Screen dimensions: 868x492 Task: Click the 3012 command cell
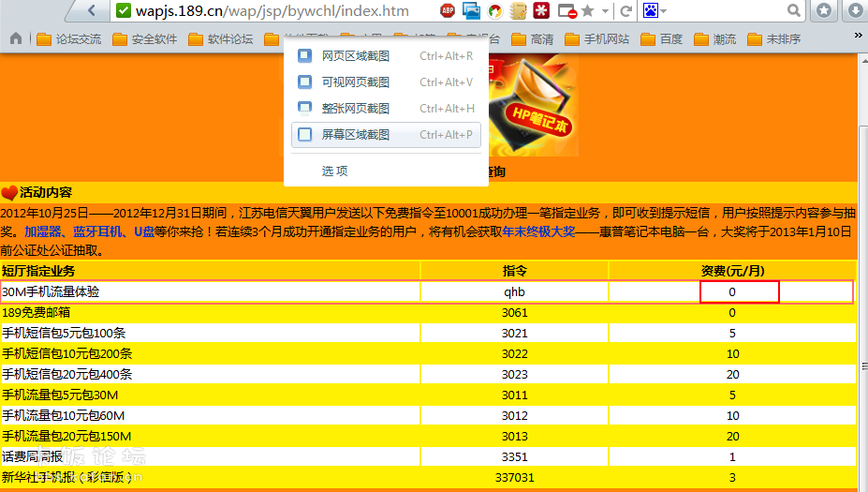(x=514, y=415)
